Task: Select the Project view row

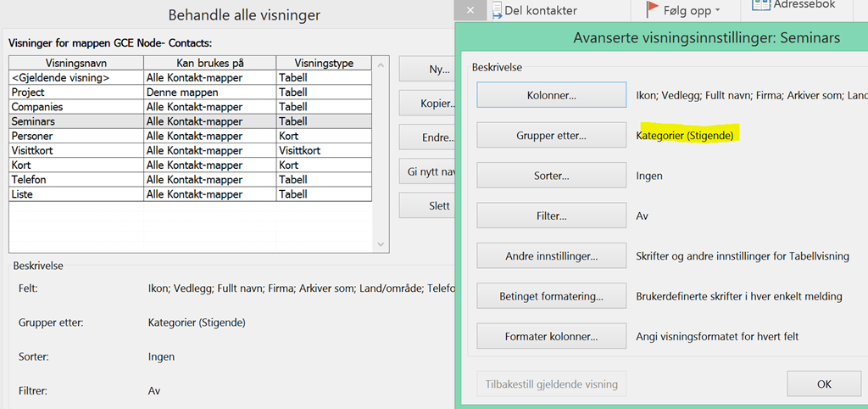Action: point(76,92)
